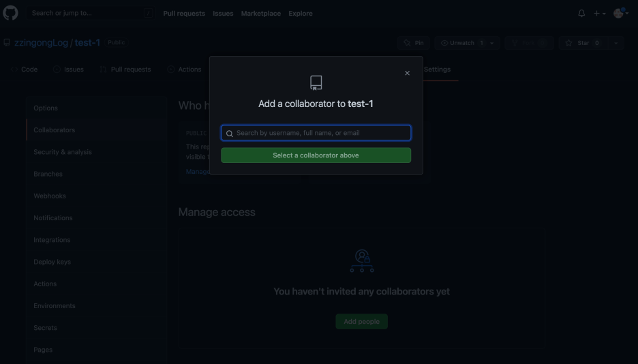Switch to the repository Pull requests tab
Viewport: 638px width, 364px height.
coord(125,70)
